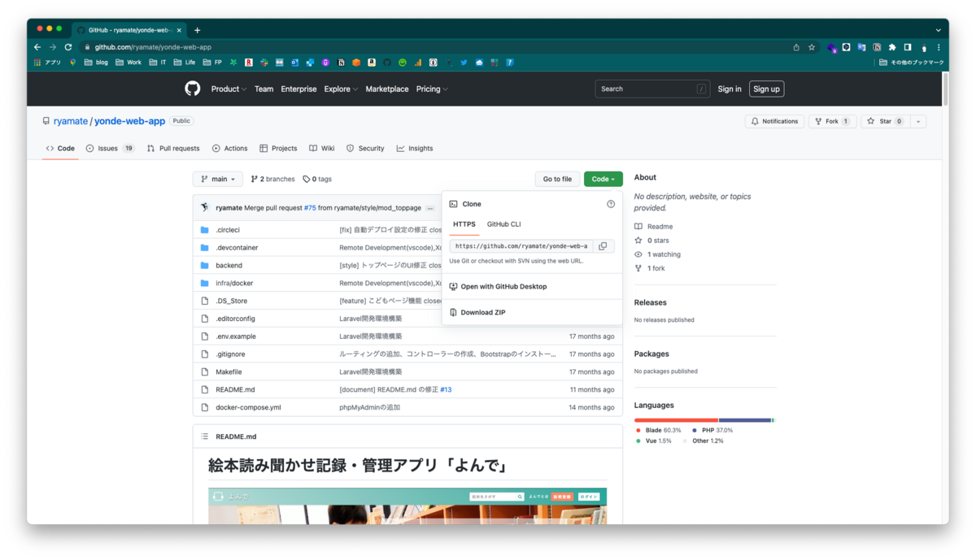
Task: Fork the repository
Action: point(830,120)
